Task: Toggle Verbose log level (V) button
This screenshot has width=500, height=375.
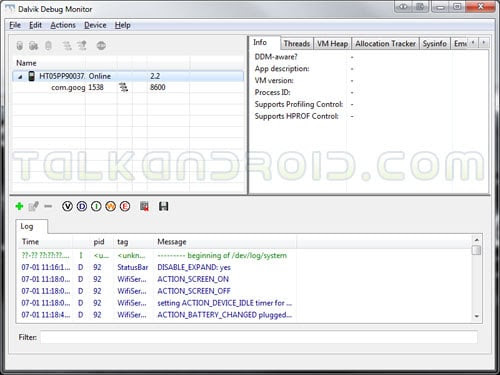Action: pyautogui.click(x=67, y=207)
